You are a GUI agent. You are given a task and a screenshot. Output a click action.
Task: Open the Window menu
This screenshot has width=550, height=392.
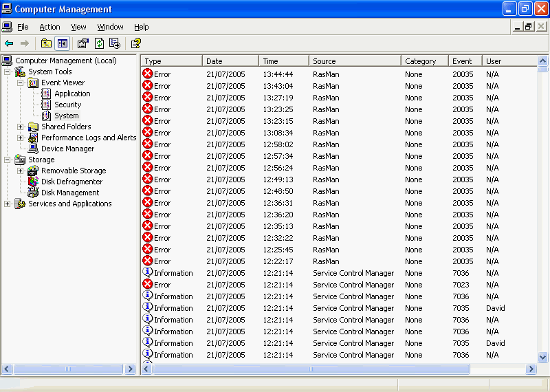coord(110,27)
